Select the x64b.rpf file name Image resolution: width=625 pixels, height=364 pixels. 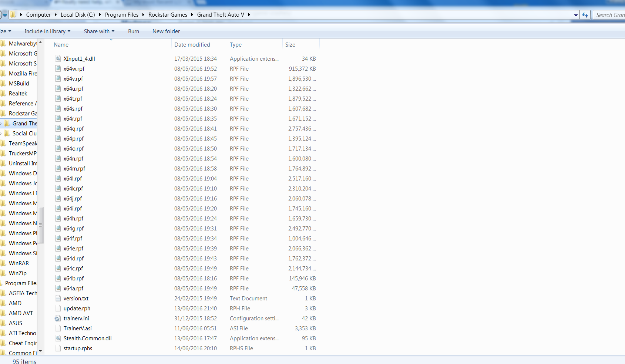point(74,279)
